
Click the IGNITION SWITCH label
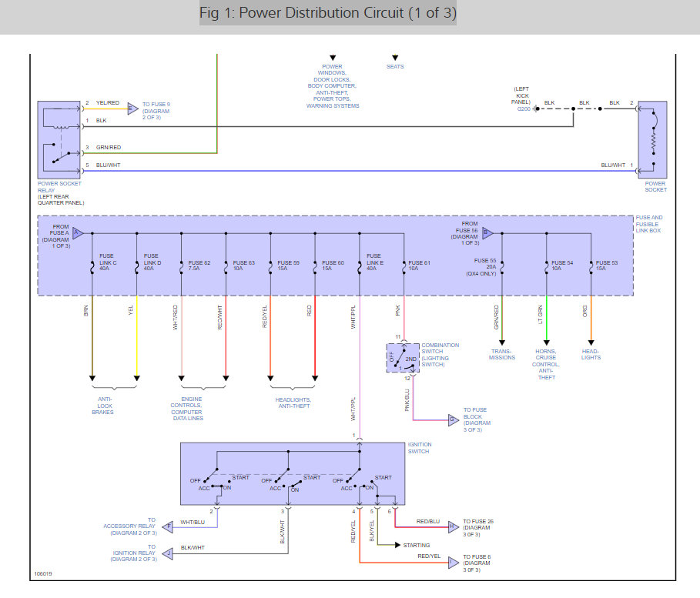pyautogui.click(x=420, y=448)
